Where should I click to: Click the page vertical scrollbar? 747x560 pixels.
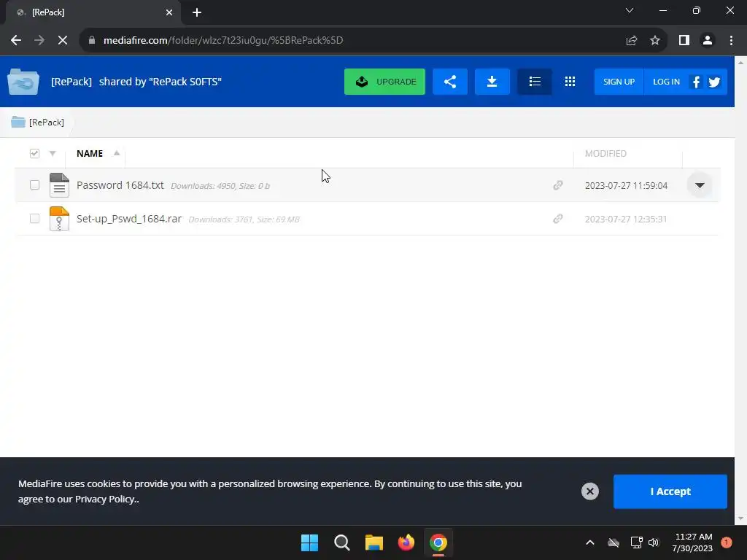click(741, 290)
